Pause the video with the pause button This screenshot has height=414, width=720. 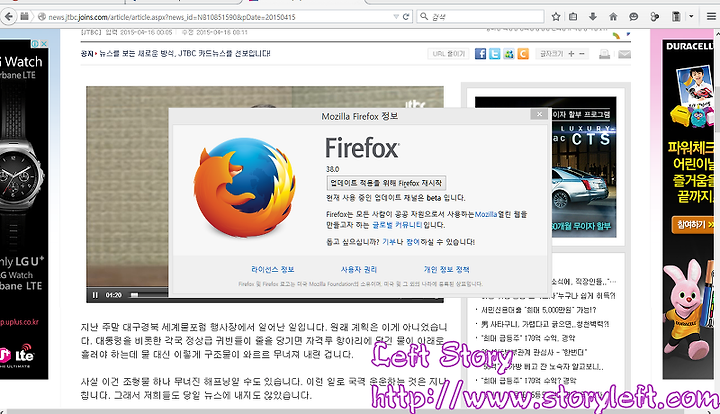95,295
